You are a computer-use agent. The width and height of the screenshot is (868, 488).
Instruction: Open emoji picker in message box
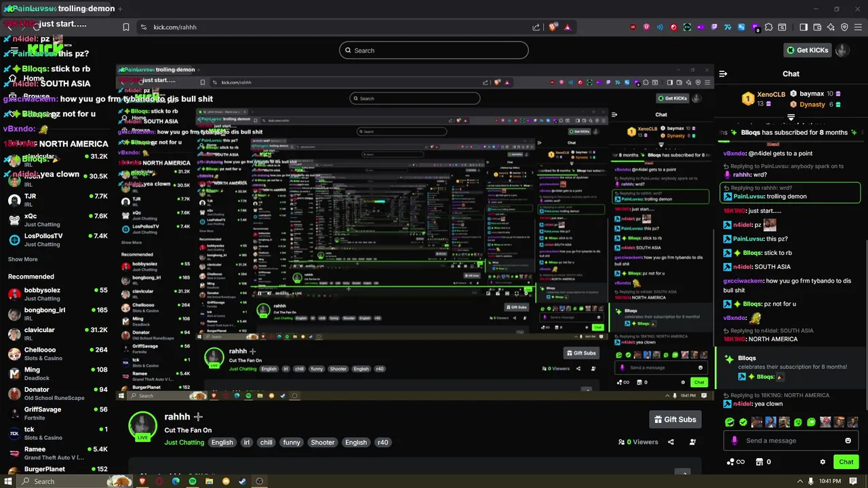(848, 441)
